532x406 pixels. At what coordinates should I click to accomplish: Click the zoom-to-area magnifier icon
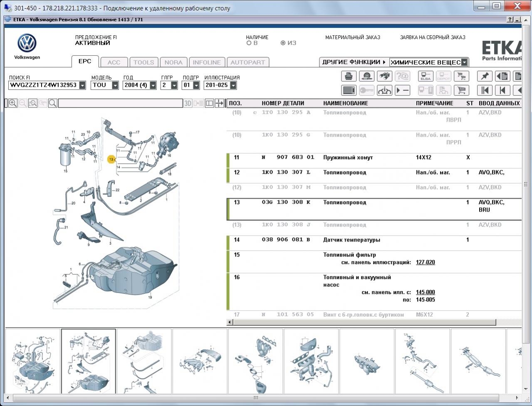(33, 103)
